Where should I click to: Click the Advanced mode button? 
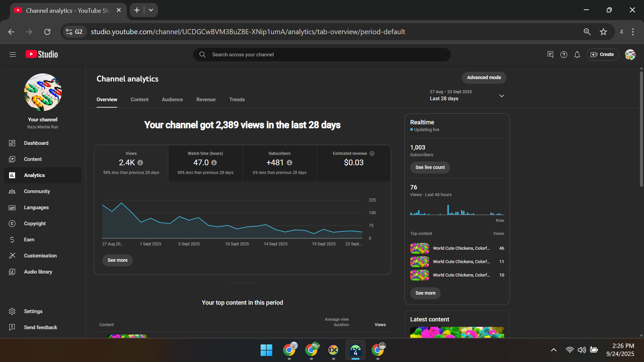484,78
